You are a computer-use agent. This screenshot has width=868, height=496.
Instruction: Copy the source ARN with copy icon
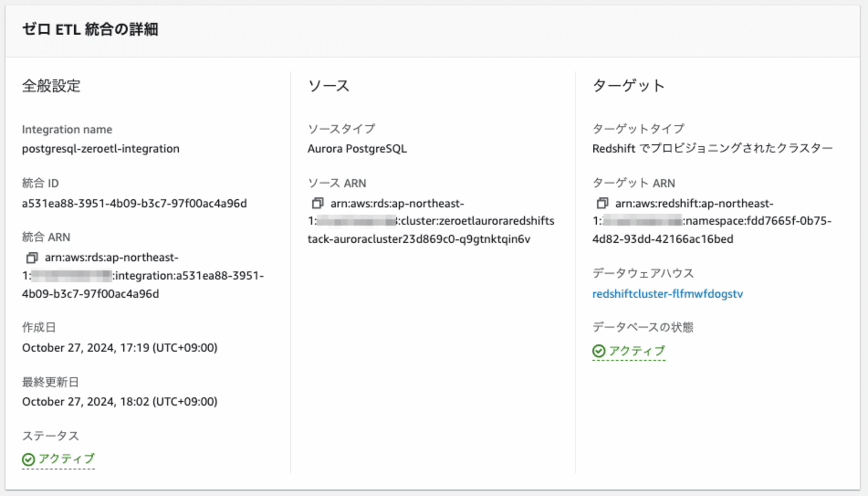point(318,203)
